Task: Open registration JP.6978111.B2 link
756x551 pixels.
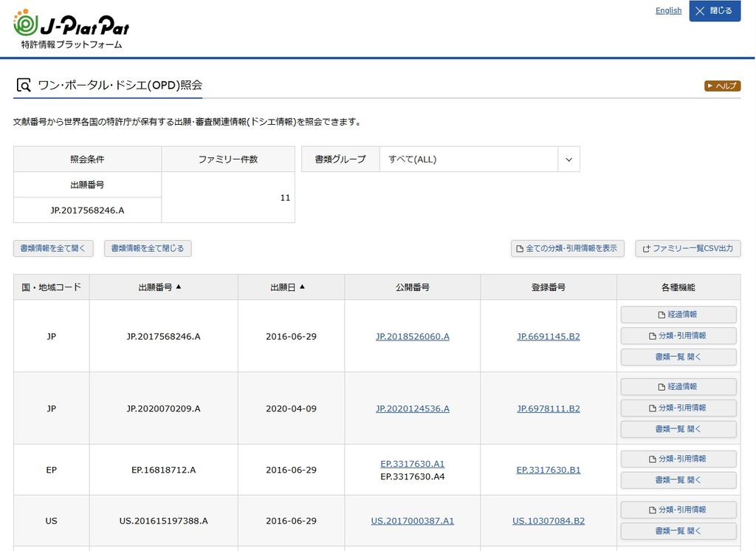Action: [x=549, y=408]
